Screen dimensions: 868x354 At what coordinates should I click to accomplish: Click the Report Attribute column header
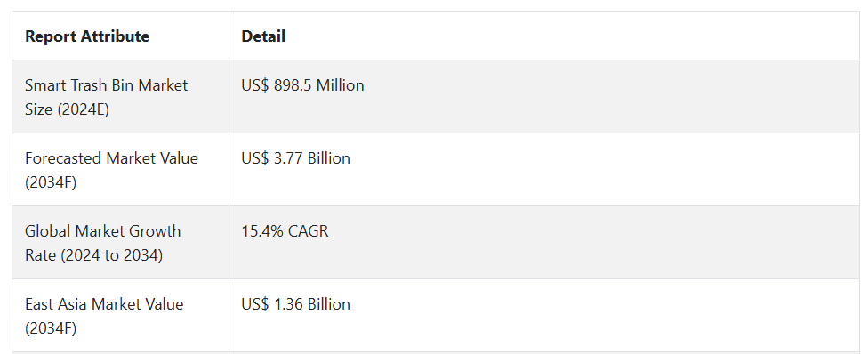tap(87, 36)
